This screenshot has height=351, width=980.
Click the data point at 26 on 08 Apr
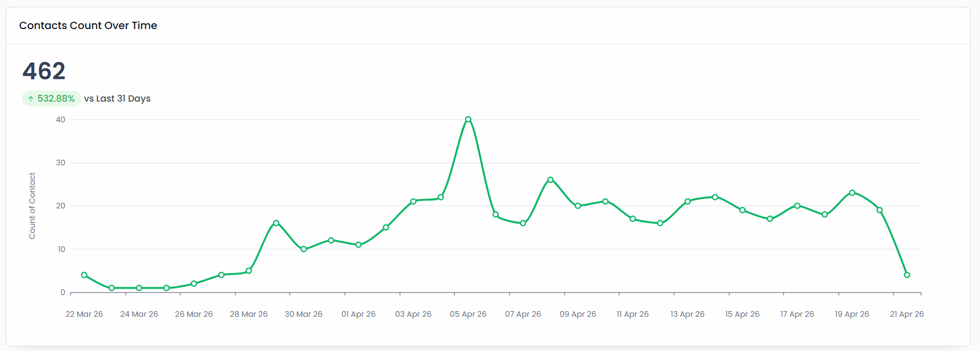(x=550, y=180)
